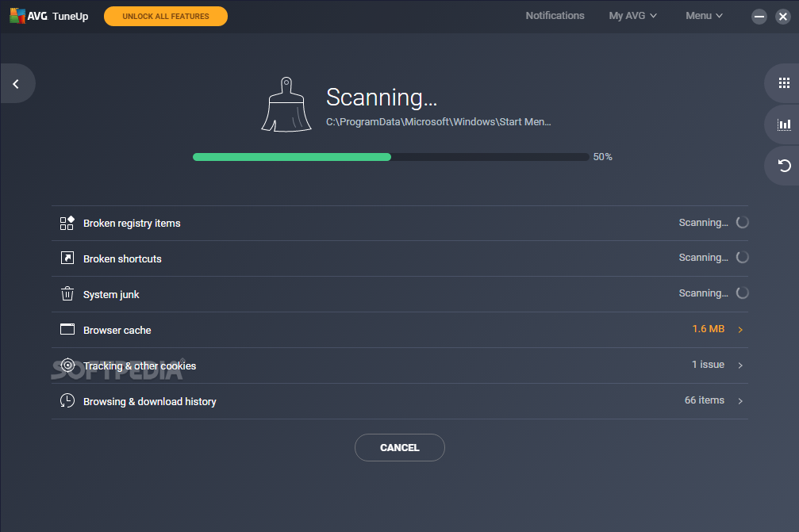Click the Tracking cookies target icon
This screenshot has height=532, width=799.
point(67,365)
